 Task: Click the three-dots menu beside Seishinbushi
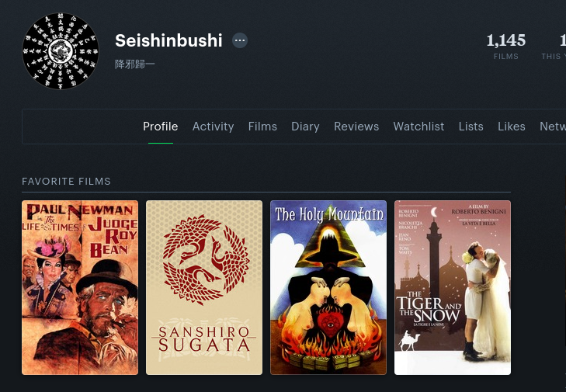pyautogui.click(x=240, y=40)
